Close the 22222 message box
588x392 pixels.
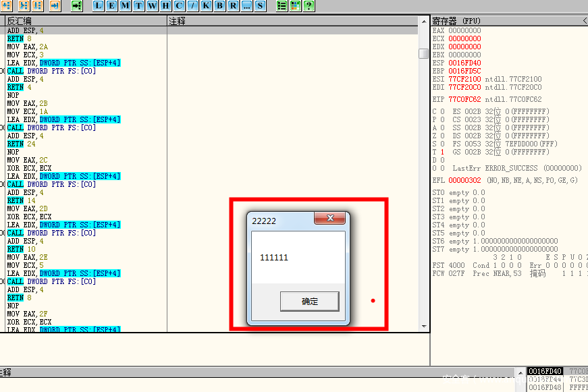[330, 219]
